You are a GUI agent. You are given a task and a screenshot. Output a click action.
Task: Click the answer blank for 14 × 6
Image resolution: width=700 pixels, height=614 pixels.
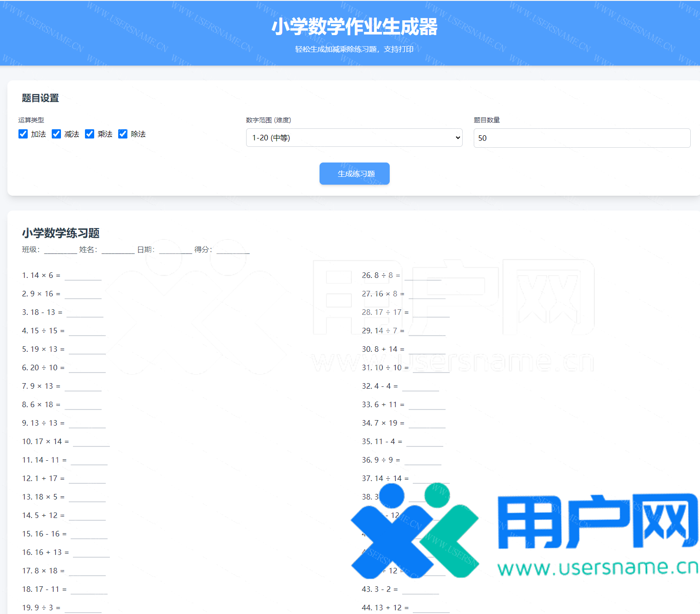pos(83,276)
